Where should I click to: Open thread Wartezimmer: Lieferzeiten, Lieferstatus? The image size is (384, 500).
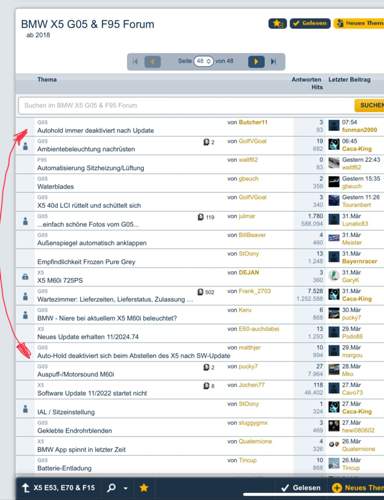[x=115, y=299]
